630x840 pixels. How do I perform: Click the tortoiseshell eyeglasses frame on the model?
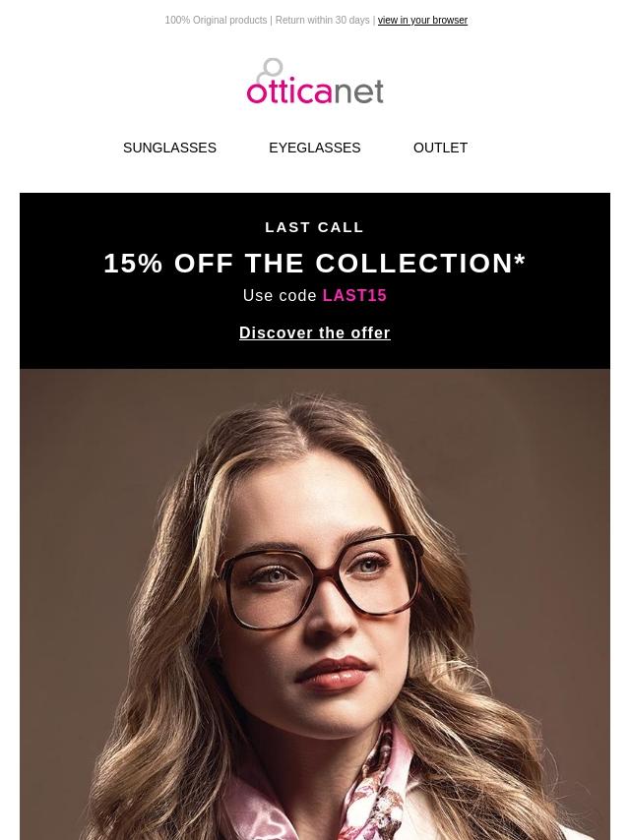tap(319, 581)
